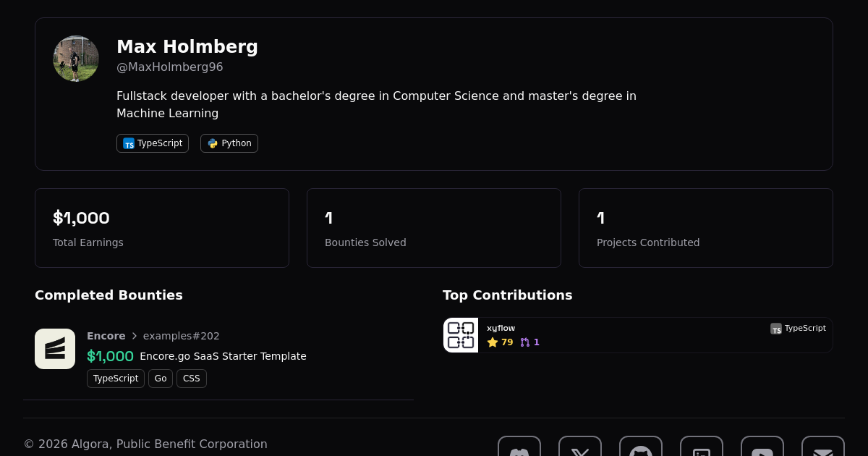The width and height of the screenshot is (868, 456).
Task: Click the Encore logo icon
Action: click(x=55, y=349)
